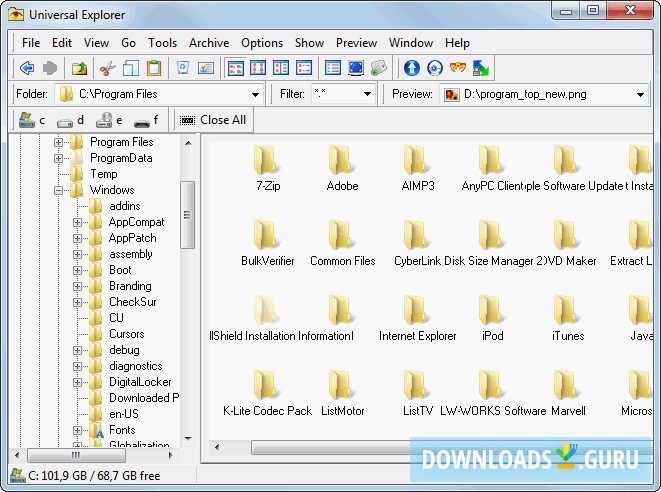Open the Help menu

coord(457,43)
